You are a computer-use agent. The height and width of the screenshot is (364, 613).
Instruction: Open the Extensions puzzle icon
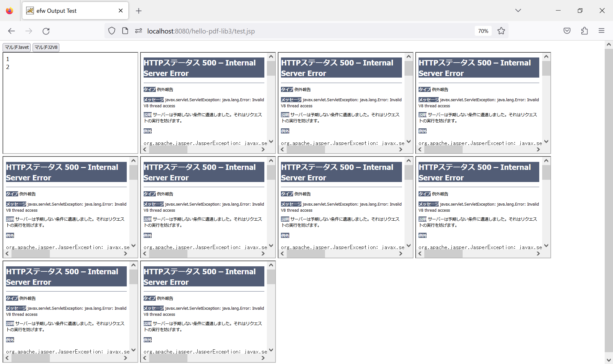click(x=584, y=31)
